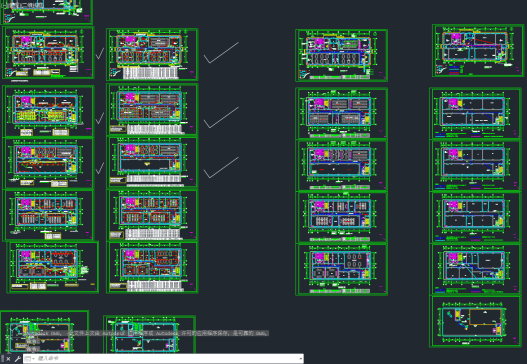
Task: Select the topmost large white checkmark
Action: [x=221, y=52]
